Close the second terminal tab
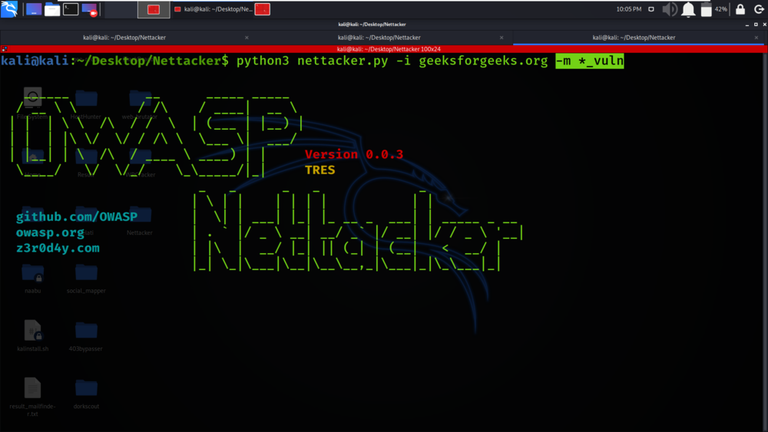Image resolution: width=768 pixels, height=432 pixels. coord(501,38)
